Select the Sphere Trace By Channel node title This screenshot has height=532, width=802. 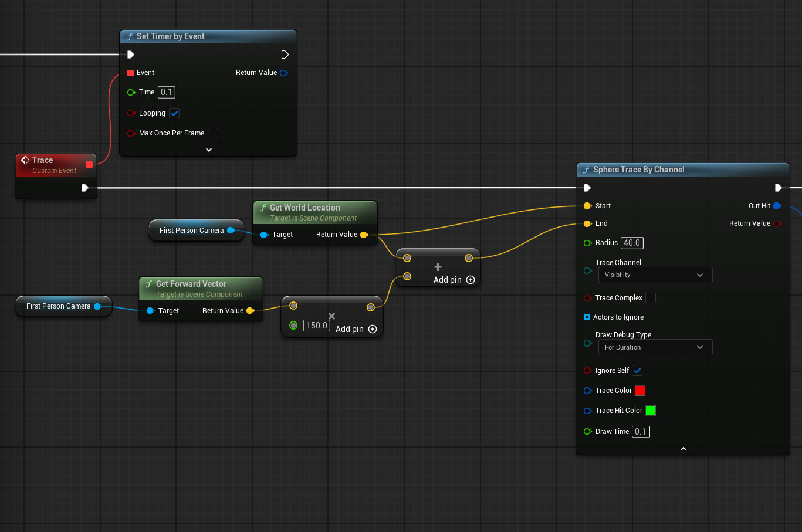click(638, 170)
